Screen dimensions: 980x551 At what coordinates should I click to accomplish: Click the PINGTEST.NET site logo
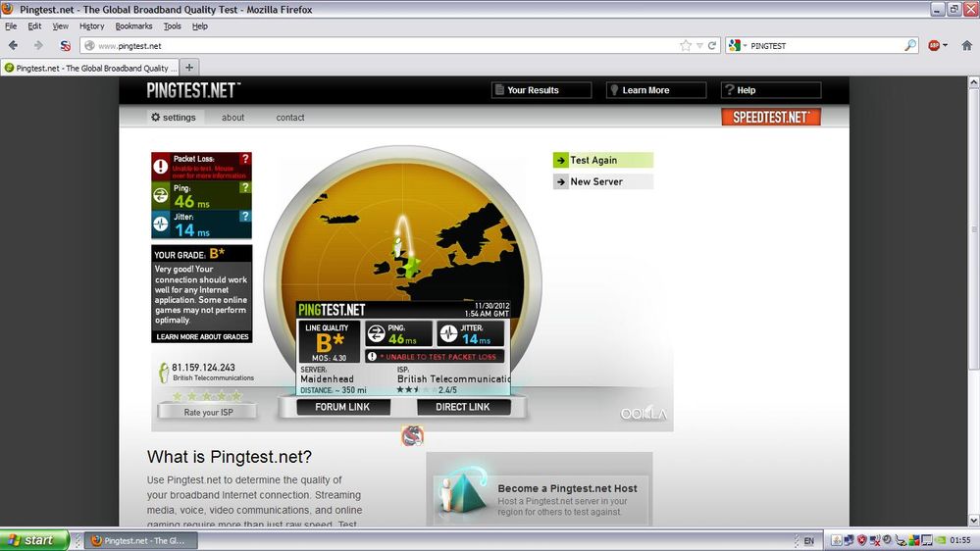point(193,90)
